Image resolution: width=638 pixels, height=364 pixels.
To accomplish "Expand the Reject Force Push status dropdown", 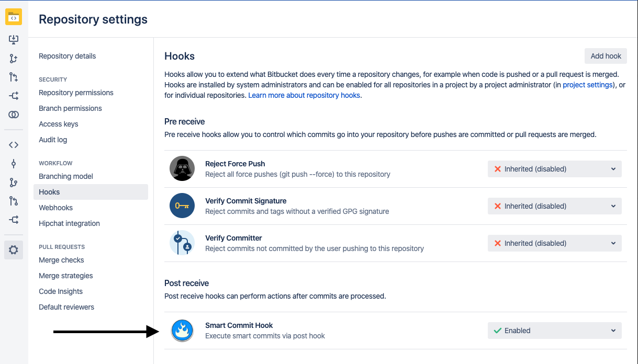I will point(554,169).
